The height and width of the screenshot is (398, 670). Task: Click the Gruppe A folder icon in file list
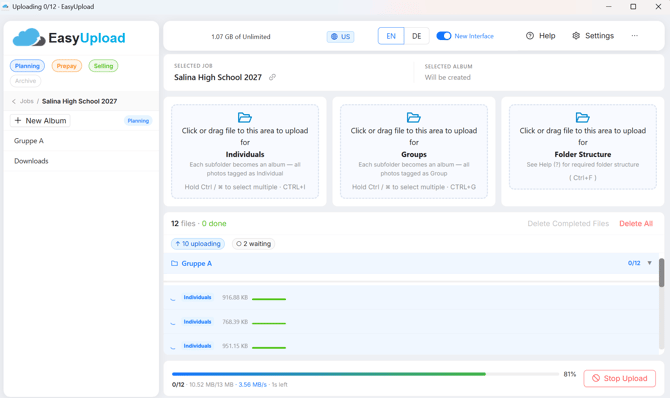point(174,263)
